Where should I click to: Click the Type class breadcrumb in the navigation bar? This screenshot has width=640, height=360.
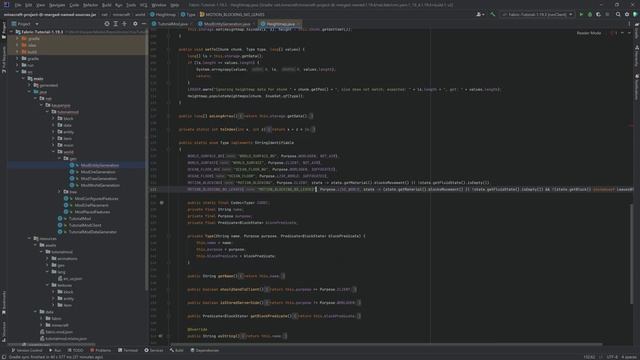(x=188, y=14)
